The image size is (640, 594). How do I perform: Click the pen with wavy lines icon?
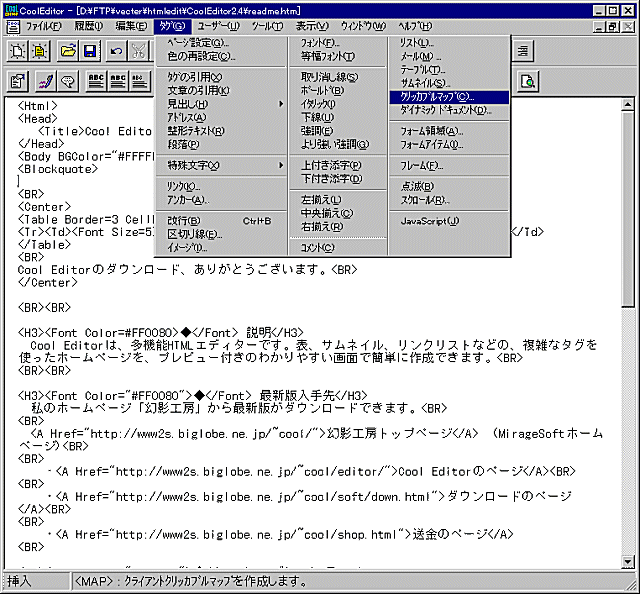point(46,81)
